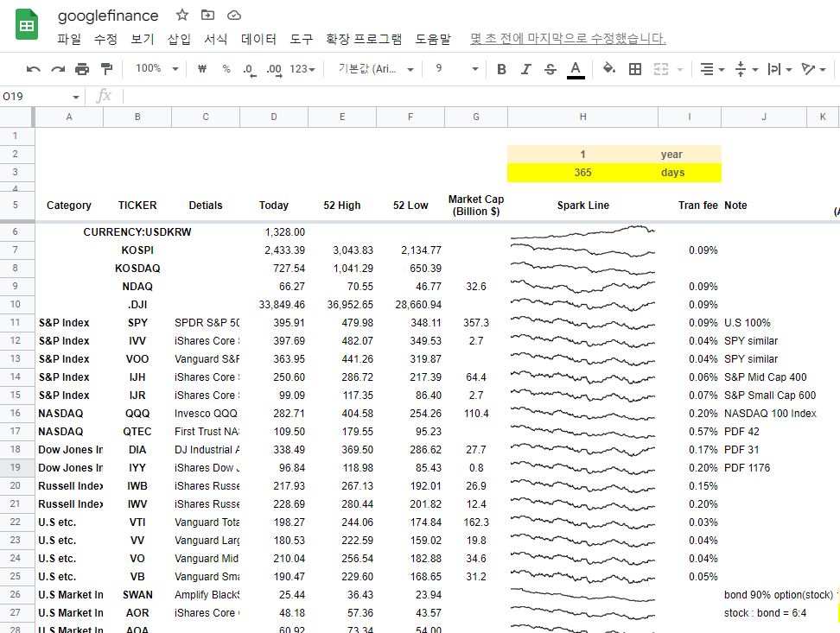Open the 100% zoom dropdown

click(x=156, y=68)
